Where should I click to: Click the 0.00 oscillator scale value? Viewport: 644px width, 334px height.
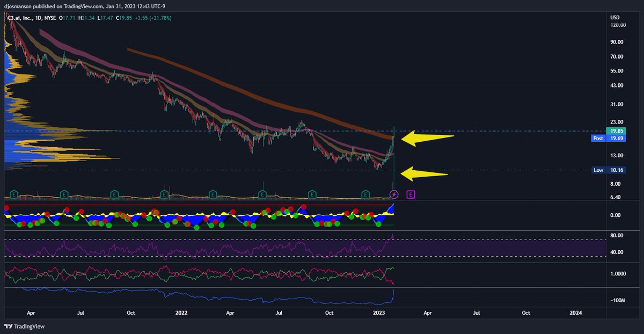(617, 215)
